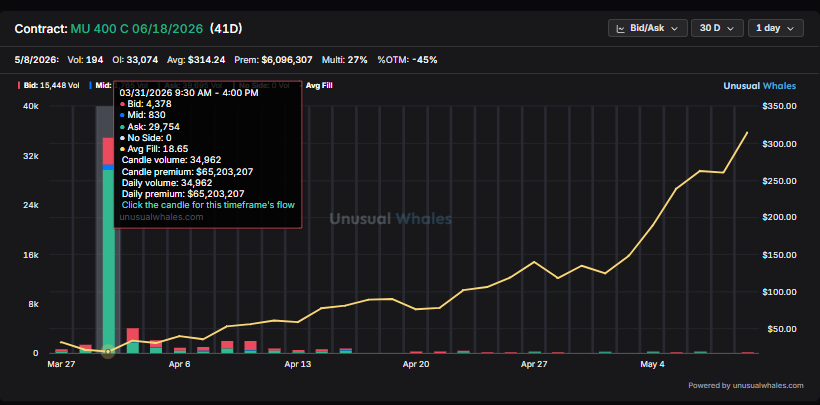Click the '16k' volume axis label
820x405 pixels.
[x=32, y=255]
